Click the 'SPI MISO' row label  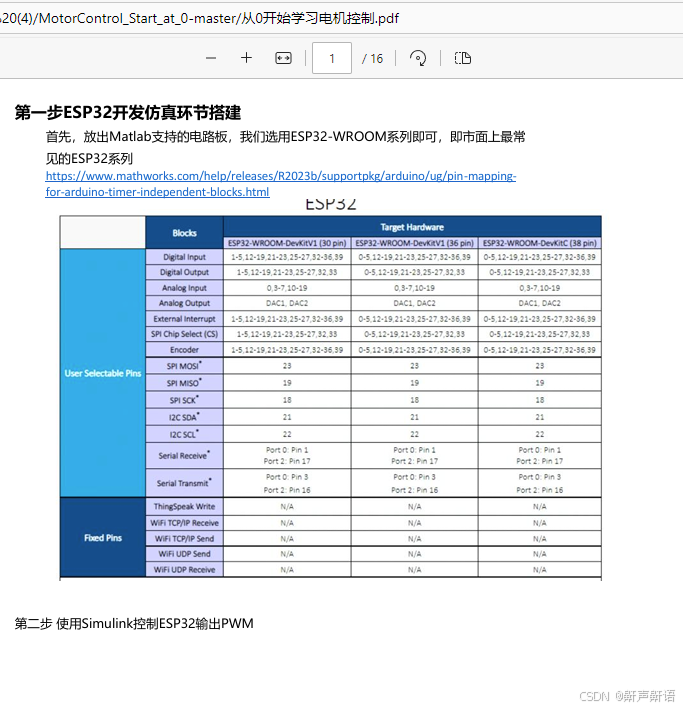click(x=184, y=383)
